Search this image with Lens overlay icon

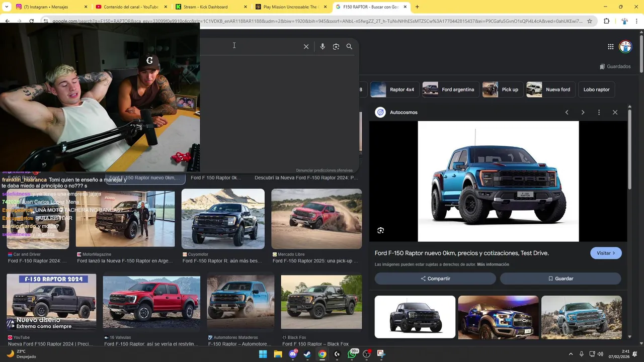tap(381, 230)
